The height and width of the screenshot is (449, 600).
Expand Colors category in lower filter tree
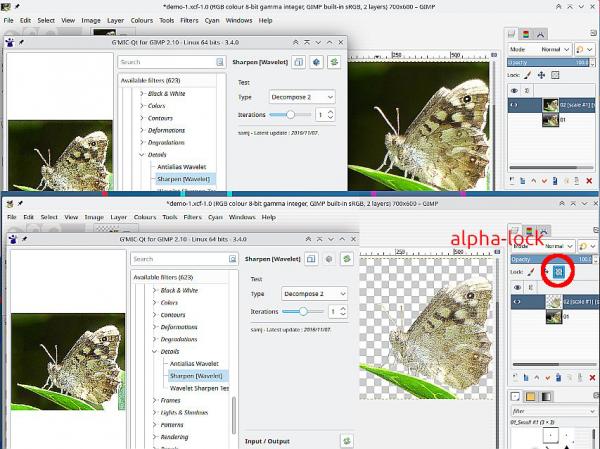[x=154, y=303]
